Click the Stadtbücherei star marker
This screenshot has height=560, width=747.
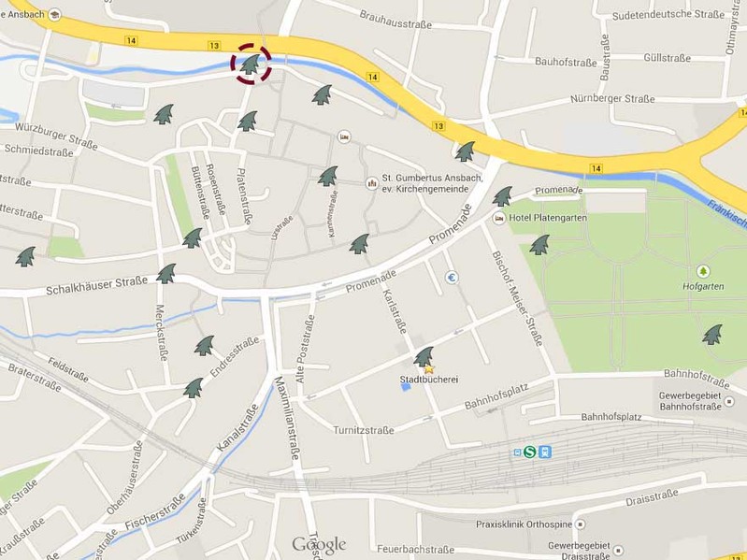429,369
